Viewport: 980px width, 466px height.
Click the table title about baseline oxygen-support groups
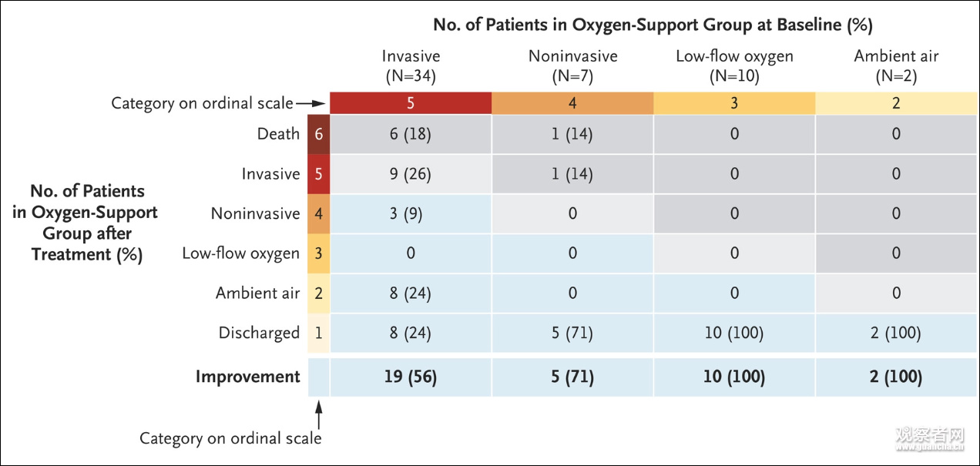[653, 25]
